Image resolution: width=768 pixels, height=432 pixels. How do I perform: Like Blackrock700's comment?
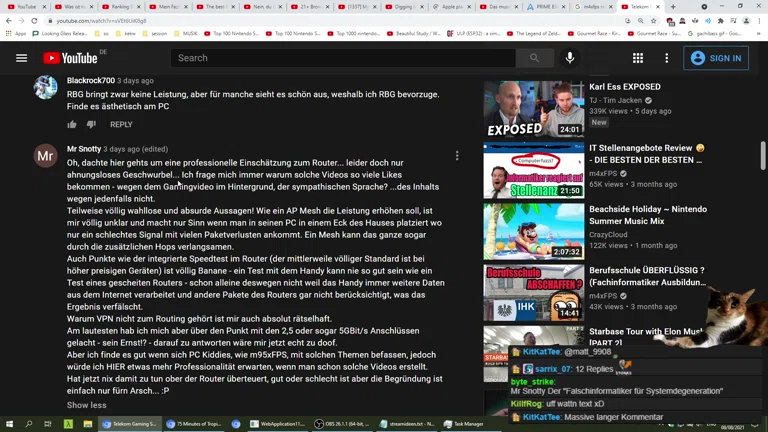point(72,124)
